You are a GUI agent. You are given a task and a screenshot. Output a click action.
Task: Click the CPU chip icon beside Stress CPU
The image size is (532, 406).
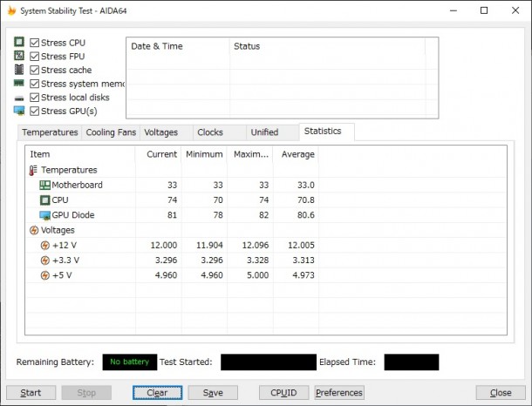(x=19, y=42)
